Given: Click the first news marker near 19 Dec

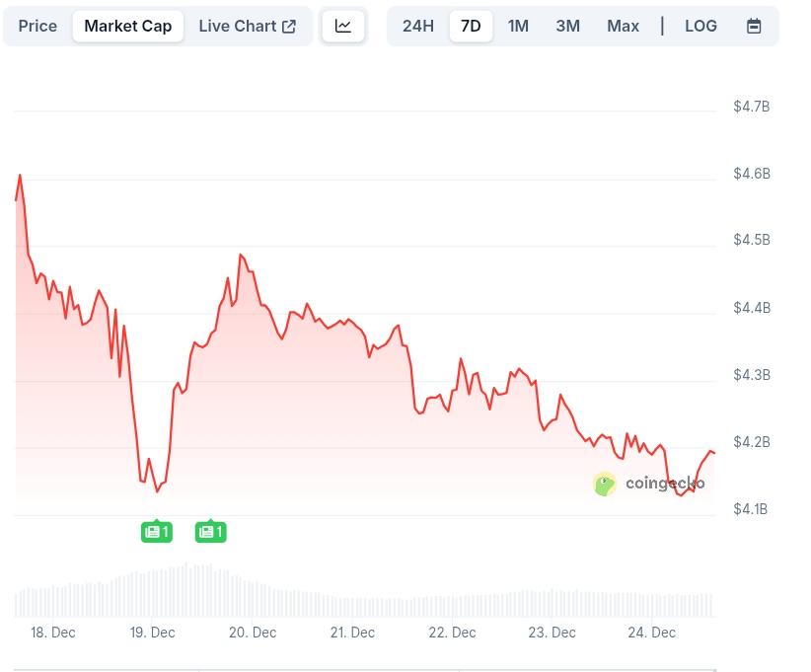Looking at the screenshot, I should 157,532.
